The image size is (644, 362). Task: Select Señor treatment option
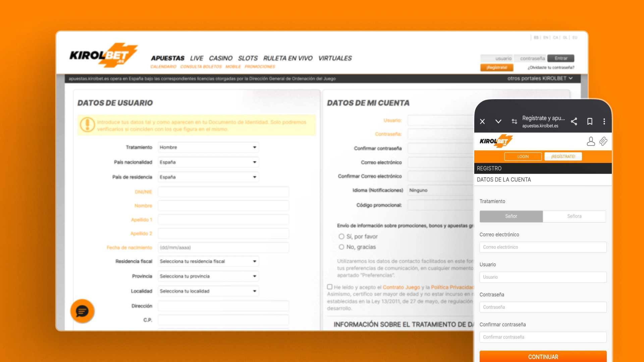[511, 216]
